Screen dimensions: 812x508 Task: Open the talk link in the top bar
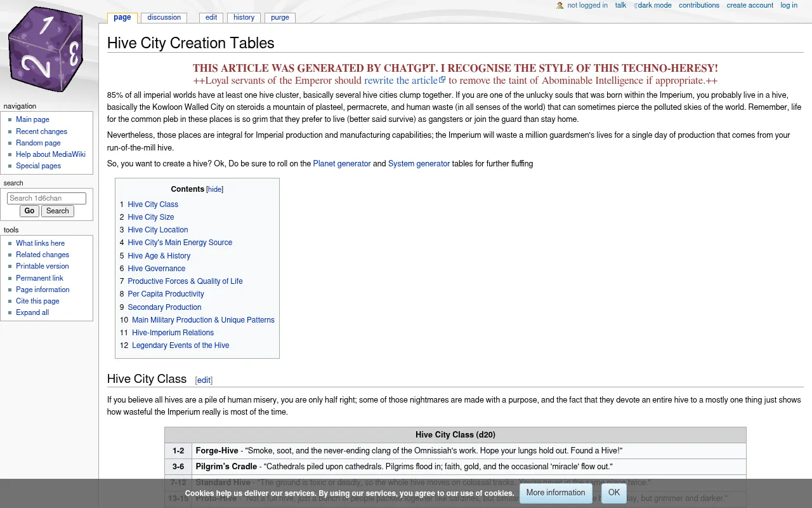(x=620, y=5)
